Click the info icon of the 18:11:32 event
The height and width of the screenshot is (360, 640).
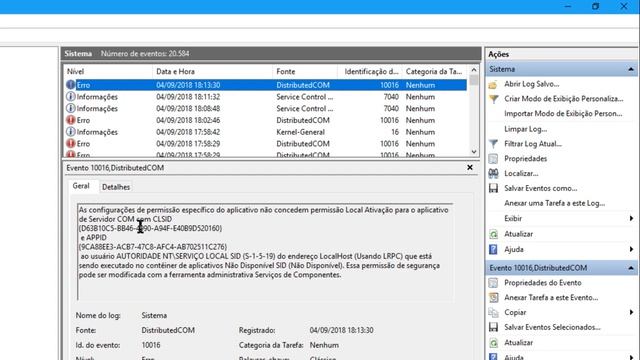click(x=71, y=97)
